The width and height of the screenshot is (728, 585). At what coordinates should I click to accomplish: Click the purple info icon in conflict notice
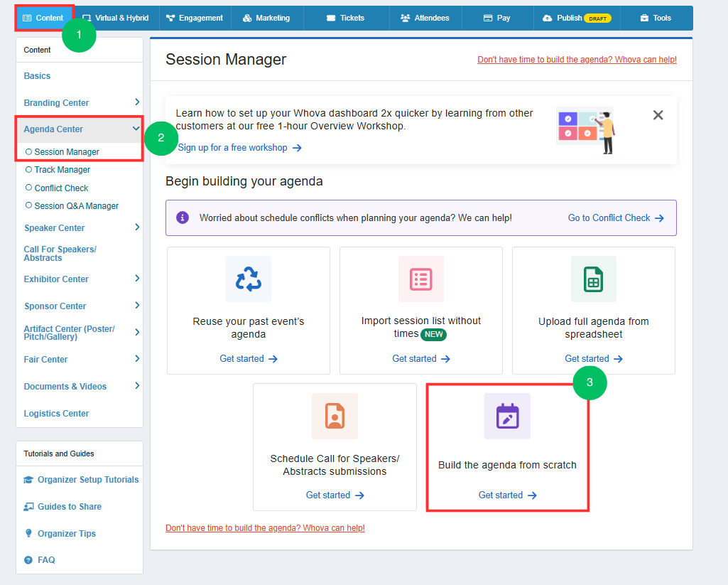(x=183, y=218)
